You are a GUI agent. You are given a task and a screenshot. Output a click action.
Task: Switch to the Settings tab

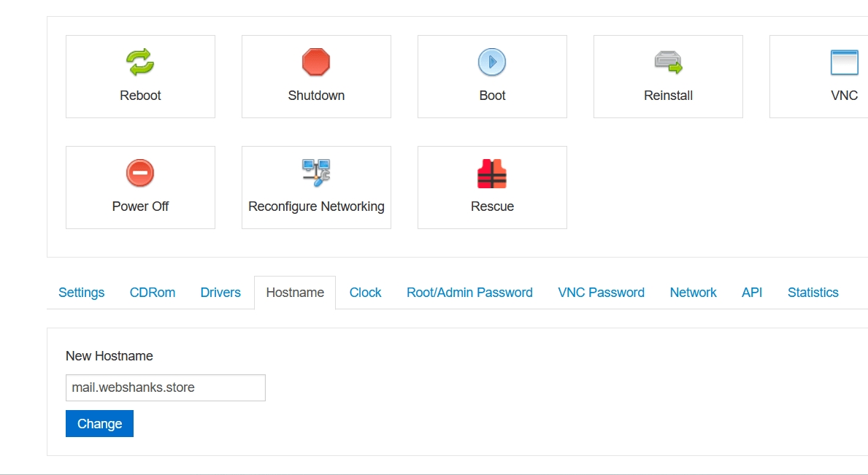pyautogui.click(x=81, y=293)
